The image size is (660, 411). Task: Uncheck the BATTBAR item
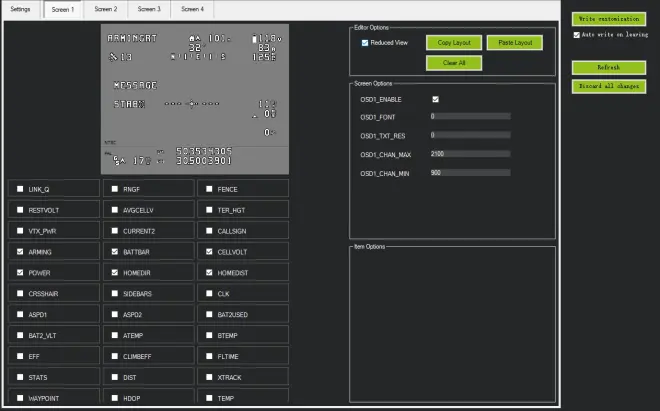[114, 251]
